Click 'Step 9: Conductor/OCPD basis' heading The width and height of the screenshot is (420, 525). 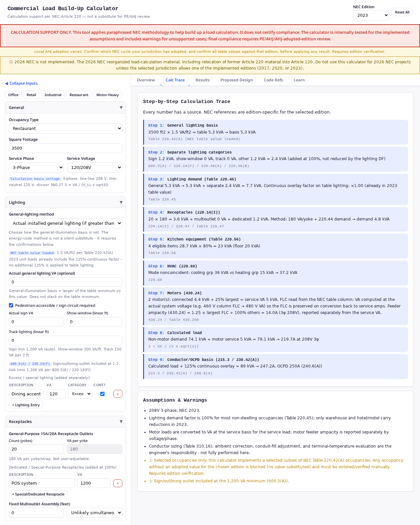pyautogui.click(x=204, y=360)
